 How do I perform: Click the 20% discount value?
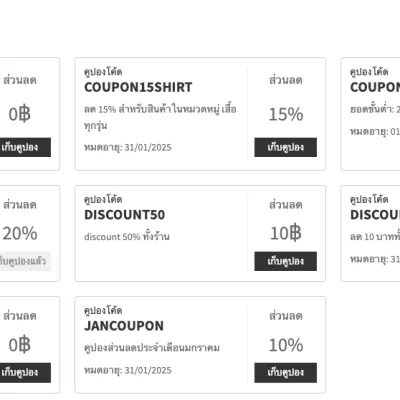point(20,233)
